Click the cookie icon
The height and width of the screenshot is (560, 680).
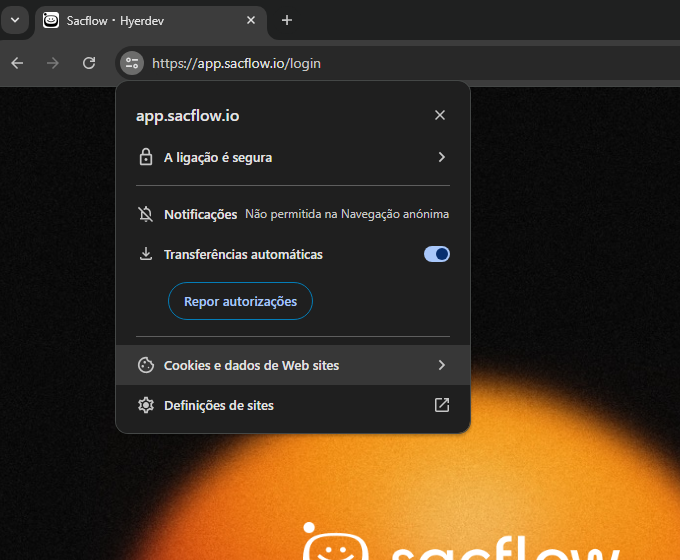pos(146,365)
